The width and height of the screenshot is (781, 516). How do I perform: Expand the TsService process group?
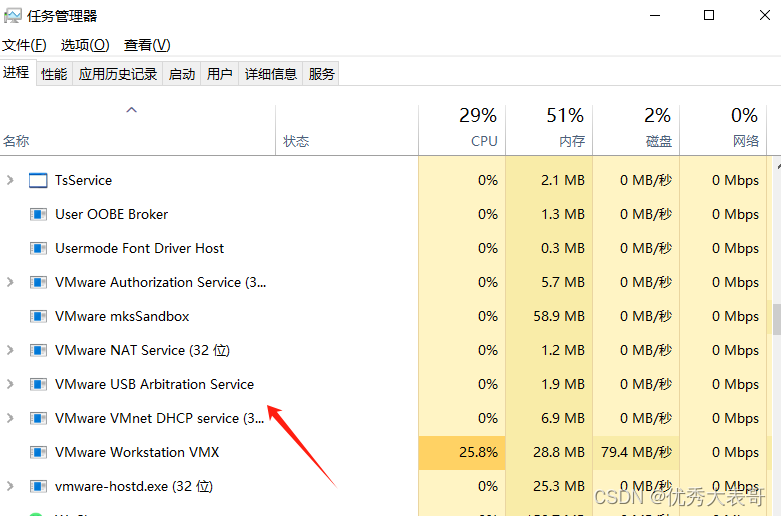(10, 180)
